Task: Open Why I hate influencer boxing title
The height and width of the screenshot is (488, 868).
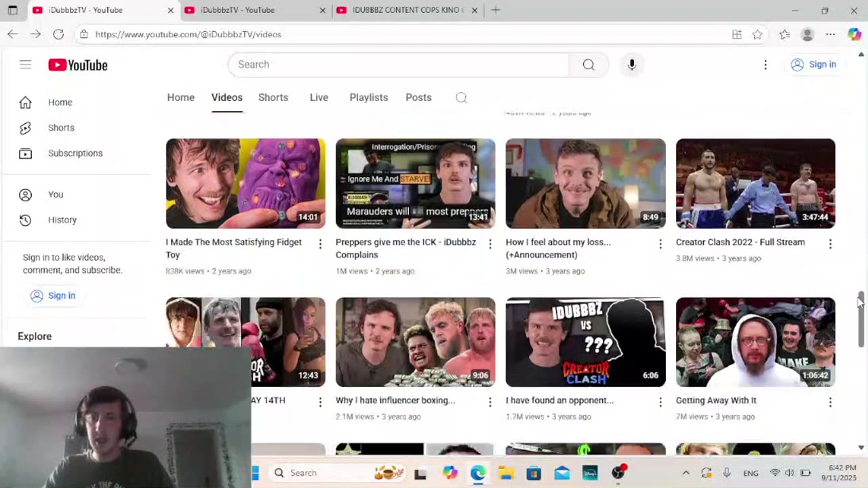Action: (395, 401)
